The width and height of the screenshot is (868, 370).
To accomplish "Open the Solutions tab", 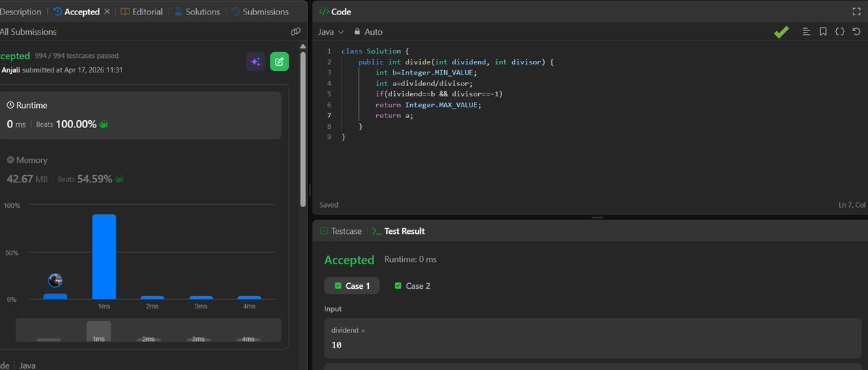I will [197, 12].
